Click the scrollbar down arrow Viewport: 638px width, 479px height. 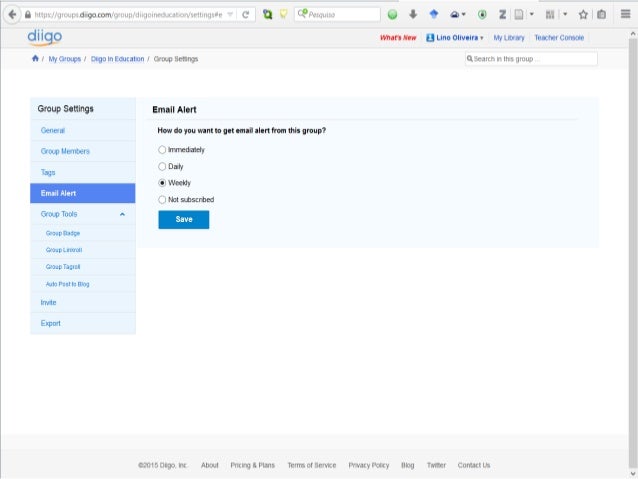pyautogui.click(x=633, y=474)
